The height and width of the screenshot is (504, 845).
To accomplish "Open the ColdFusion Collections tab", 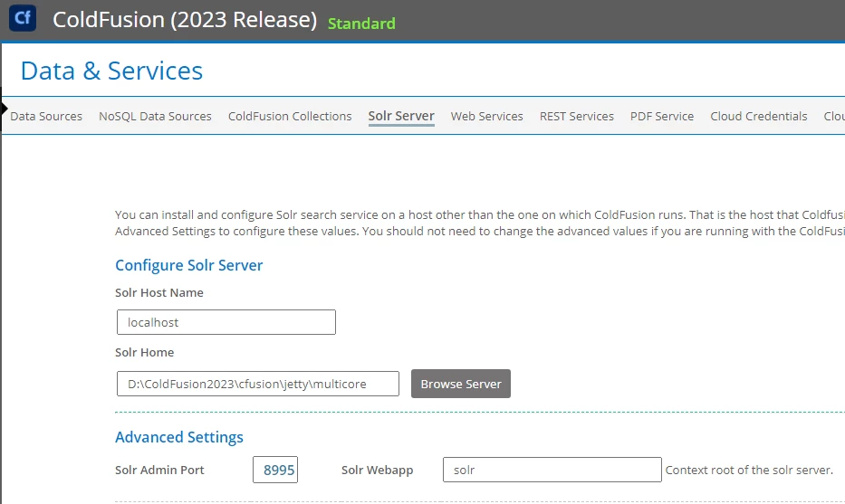I will coord(290,117).
